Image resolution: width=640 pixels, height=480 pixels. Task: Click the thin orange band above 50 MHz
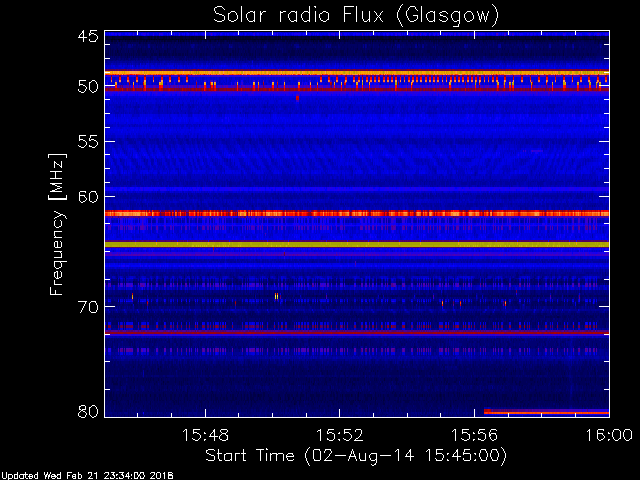357,73
